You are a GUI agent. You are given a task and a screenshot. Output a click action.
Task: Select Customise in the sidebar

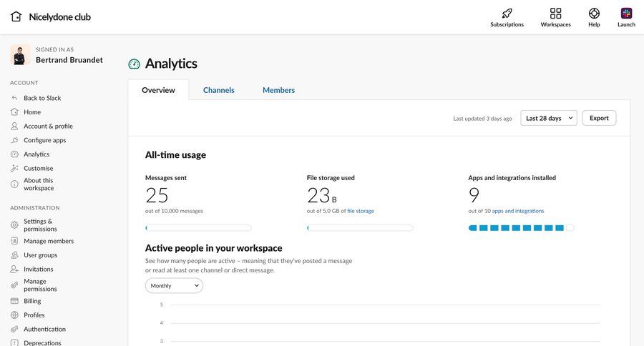click(x=38, y=168)
